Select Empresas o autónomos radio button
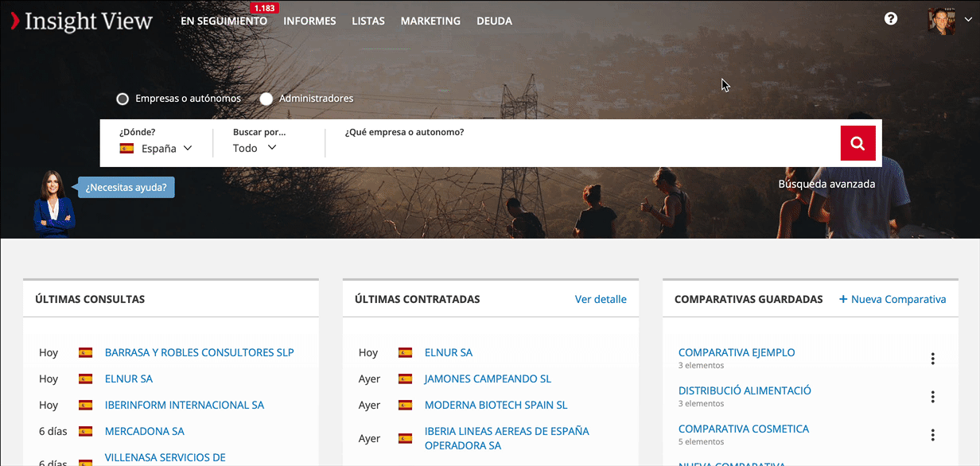 (122, 99)
